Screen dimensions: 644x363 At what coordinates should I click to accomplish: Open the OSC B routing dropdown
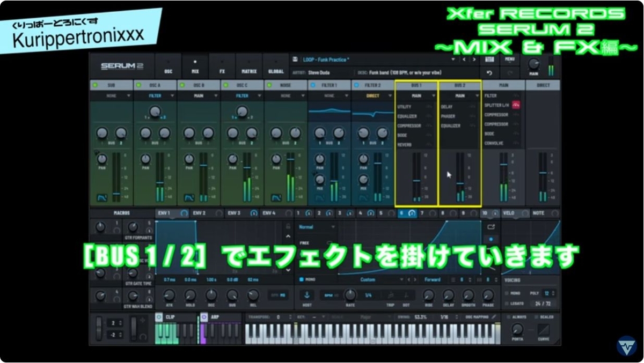pos(199,96)
